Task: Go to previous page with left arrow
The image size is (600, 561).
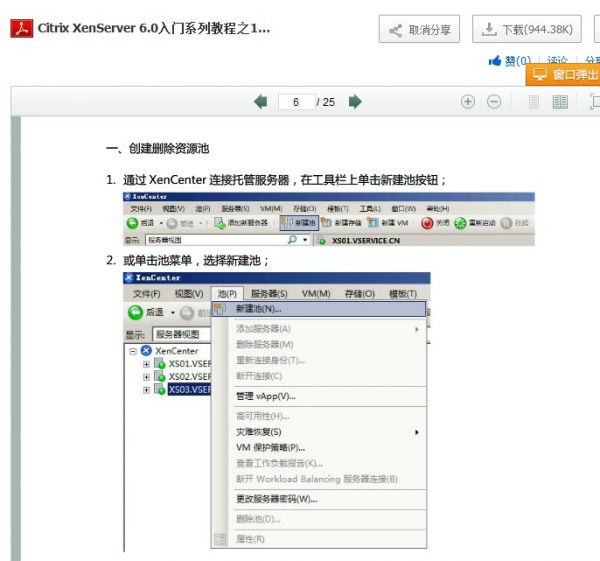Action: pyautogui.click(x=261, y=102)
